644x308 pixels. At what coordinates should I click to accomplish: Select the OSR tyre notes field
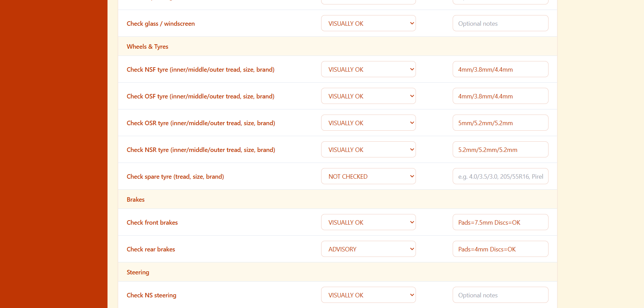click(x=500, y=123)
